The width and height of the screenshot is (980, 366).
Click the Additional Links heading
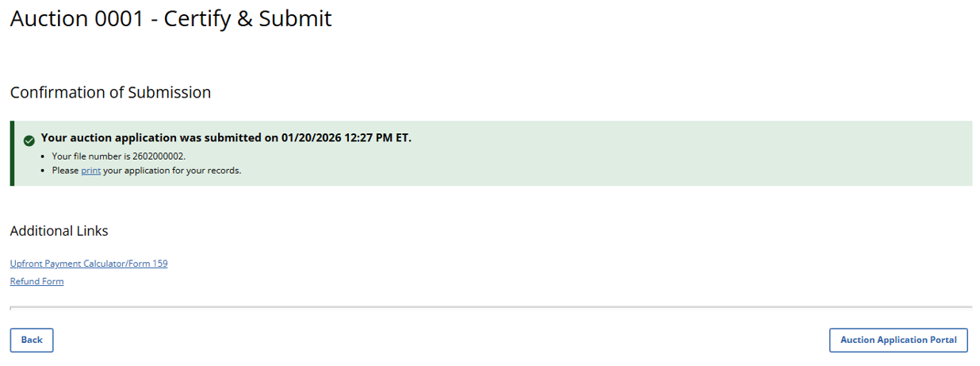click(59, 231)
